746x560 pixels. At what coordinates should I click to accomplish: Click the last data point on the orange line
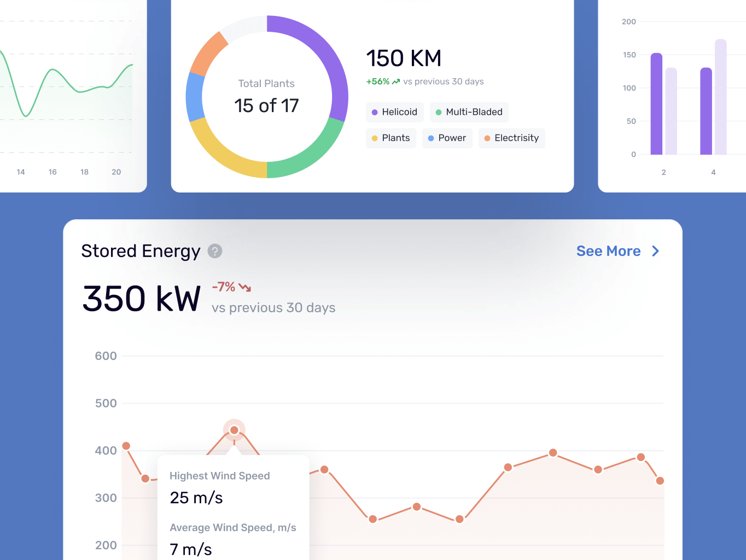(660, 481)
